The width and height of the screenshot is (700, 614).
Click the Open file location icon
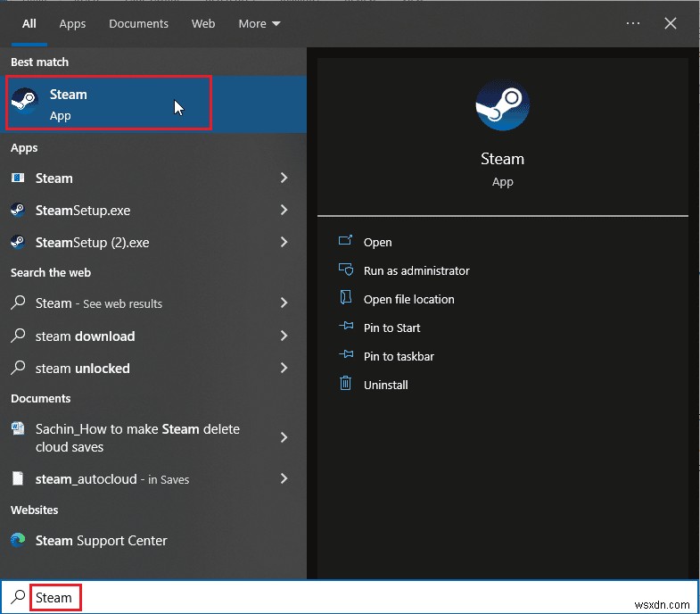point(346,298)
